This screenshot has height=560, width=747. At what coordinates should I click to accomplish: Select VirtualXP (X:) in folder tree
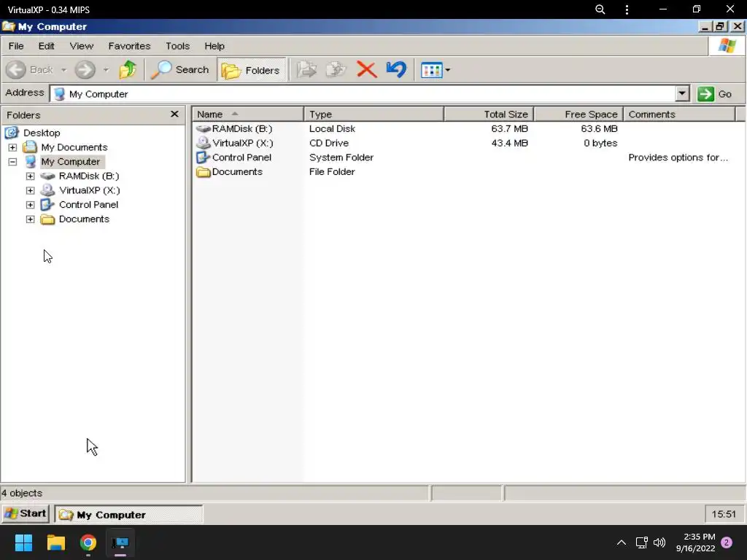[90, 190]
